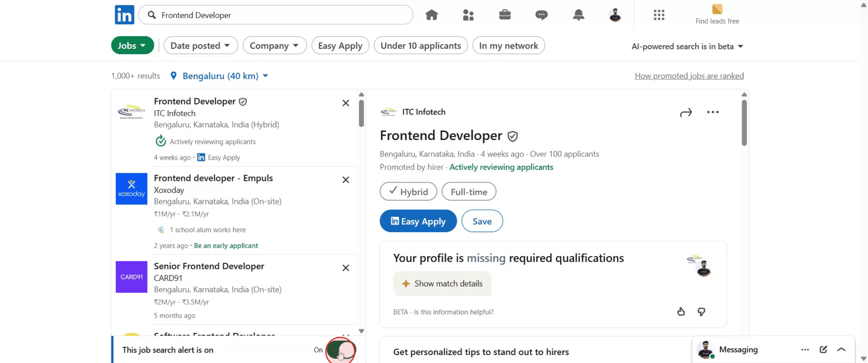
Task: Click the Over 100 applicants text
Action: pyautogui.click(x=564, y=154)
